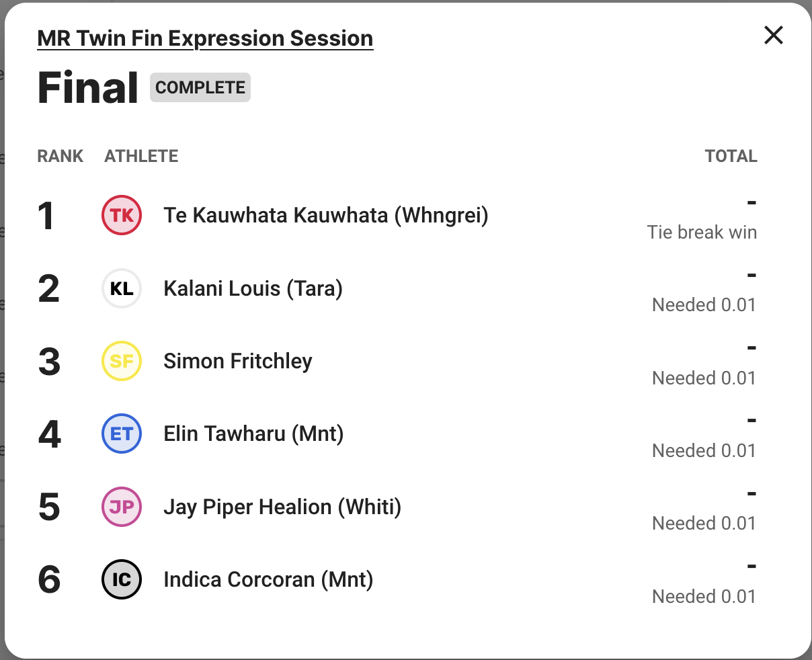Image resolution: width=812 pixels, height=660 pixels.
Task: Open the MR Twin Fin Expression Session link
Action: coord(205,39)
